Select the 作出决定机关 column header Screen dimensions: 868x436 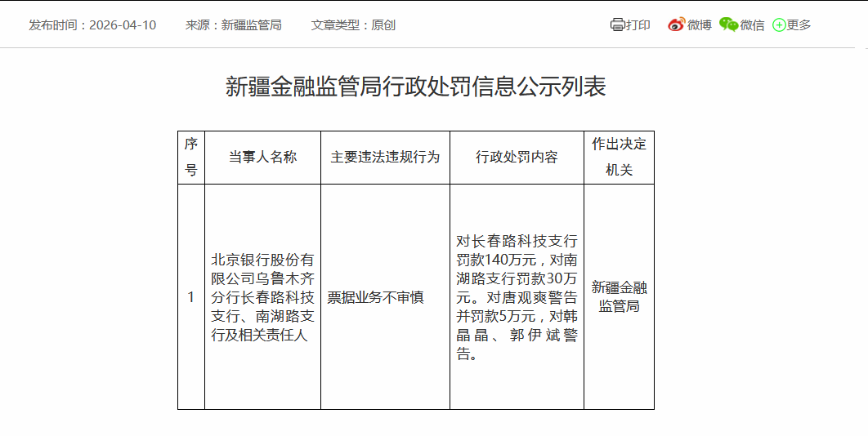click(x=619, y=157)
